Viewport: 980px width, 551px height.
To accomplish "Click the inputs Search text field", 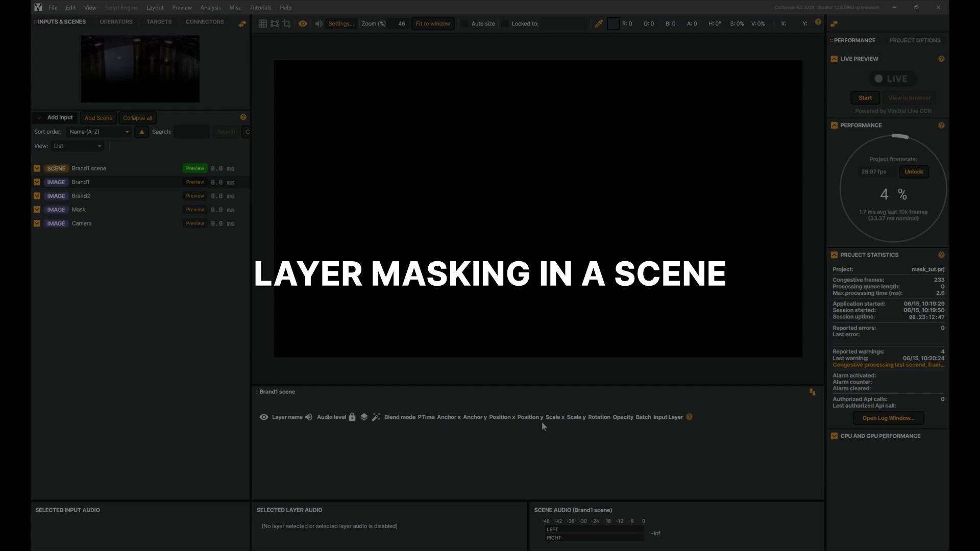I will [191, 132].
